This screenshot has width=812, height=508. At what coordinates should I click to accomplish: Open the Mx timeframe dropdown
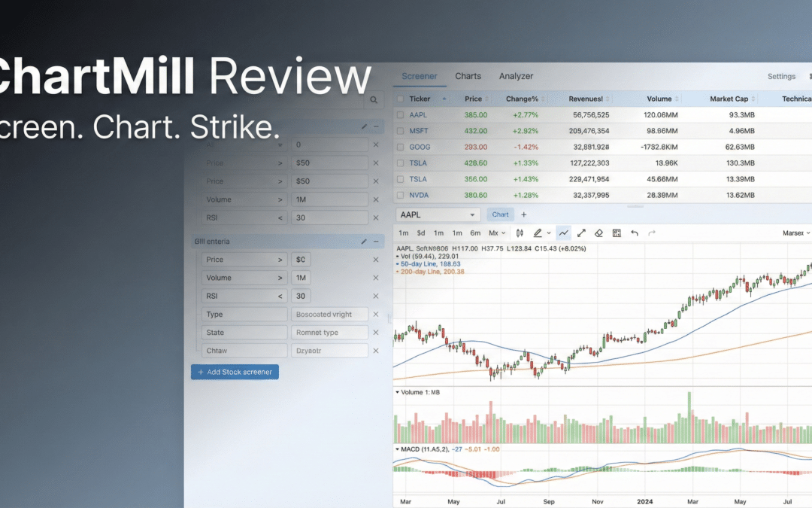(497, 233)
